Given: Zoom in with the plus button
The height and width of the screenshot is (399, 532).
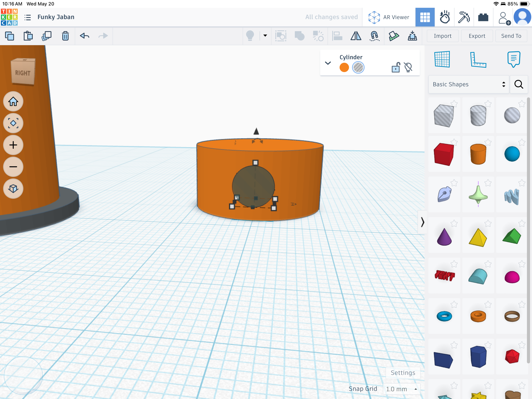Looking at the screenshot, I should click(13, 145).
